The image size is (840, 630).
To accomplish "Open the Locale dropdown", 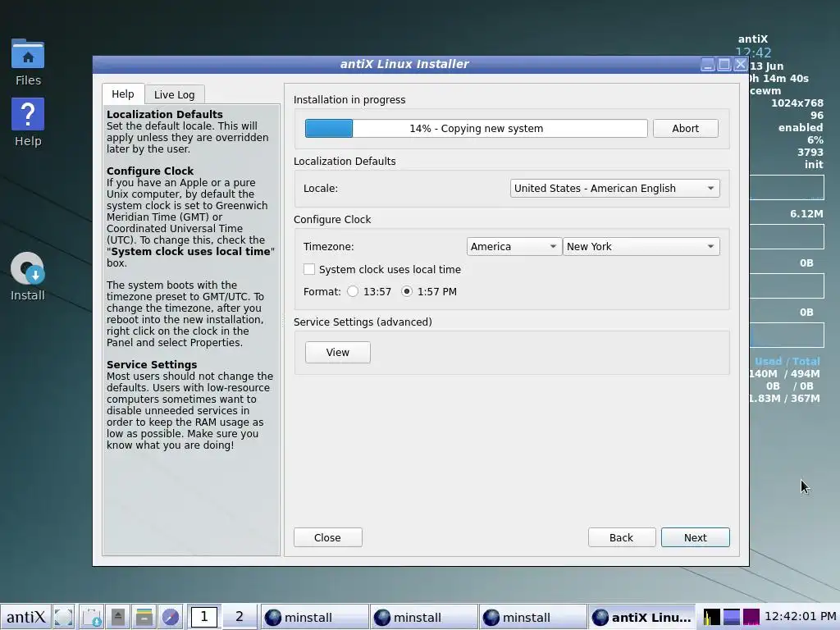I will point(614,189).
